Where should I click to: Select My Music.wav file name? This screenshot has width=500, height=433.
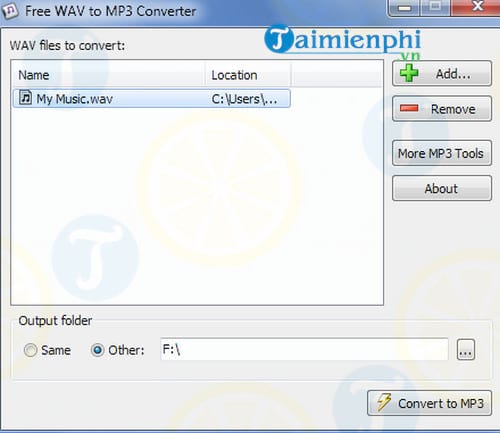(x=74, y=99)
